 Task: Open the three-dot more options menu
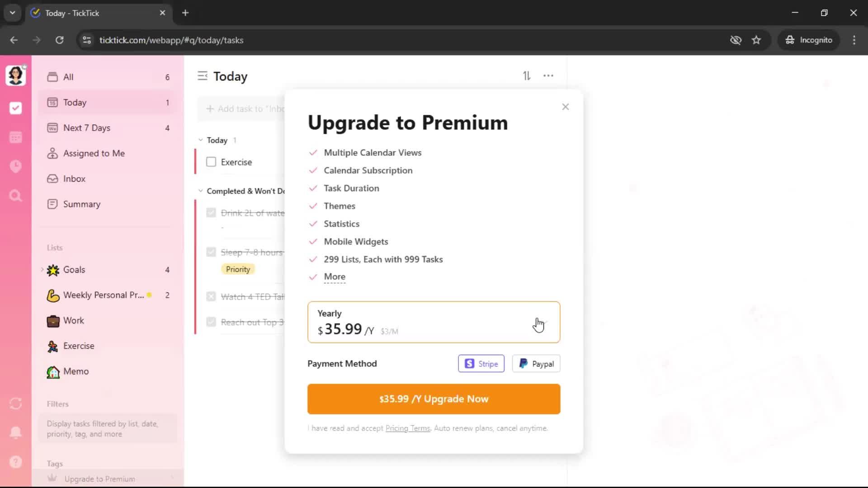click(x=548, y=76)
